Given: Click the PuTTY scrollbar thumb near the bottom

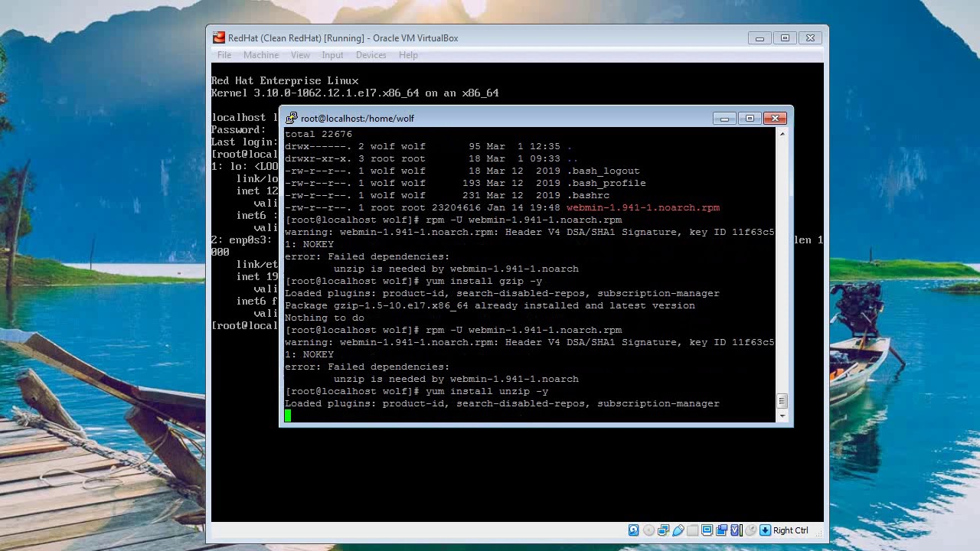Looking at the screenshot, I should click(782, 401).
